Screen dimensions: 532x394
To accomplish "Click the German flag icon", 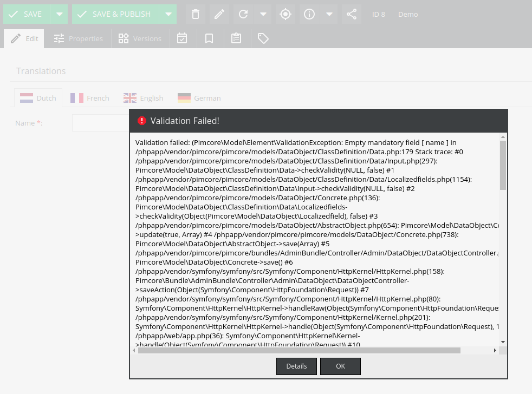I will (184, 98).
